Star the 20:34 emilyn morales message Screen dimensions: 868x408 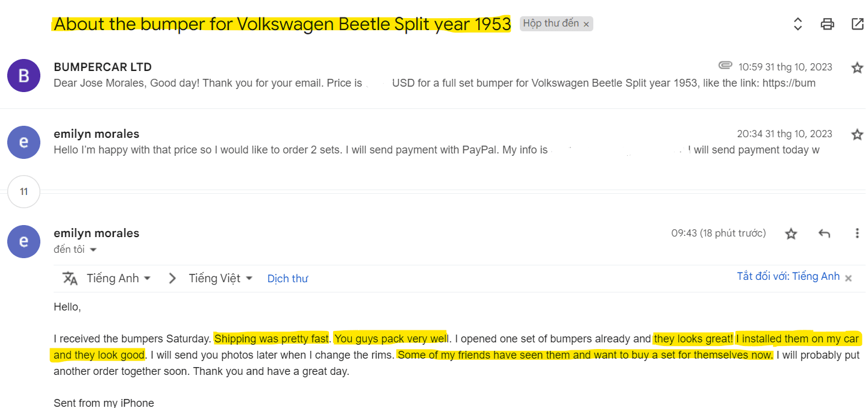[857, 134]
